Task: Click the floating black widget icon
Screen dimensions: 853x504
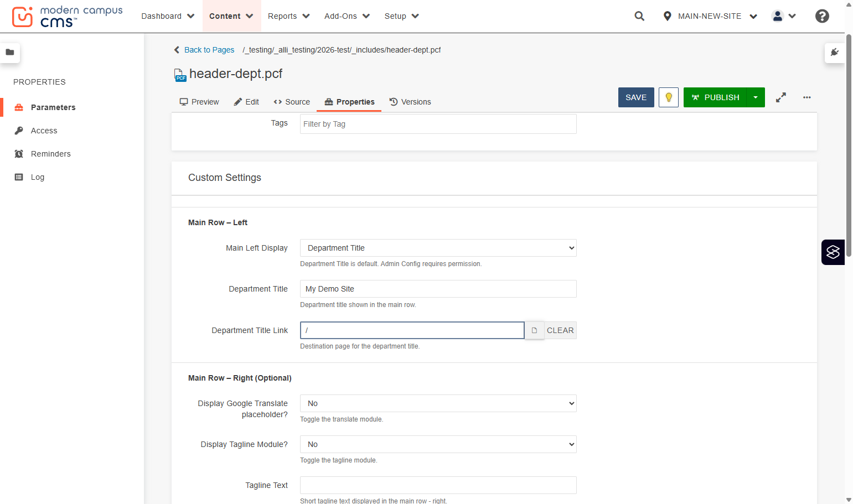Action: tap(833, 252)
